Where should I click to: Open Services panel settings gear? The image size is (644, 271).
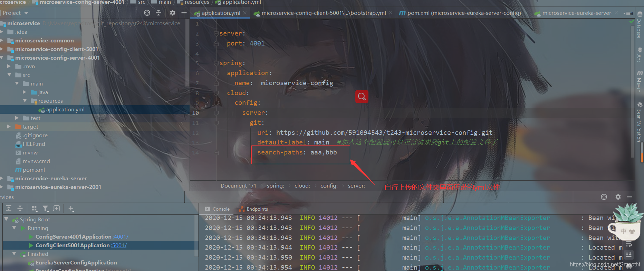tap(618, 197)
